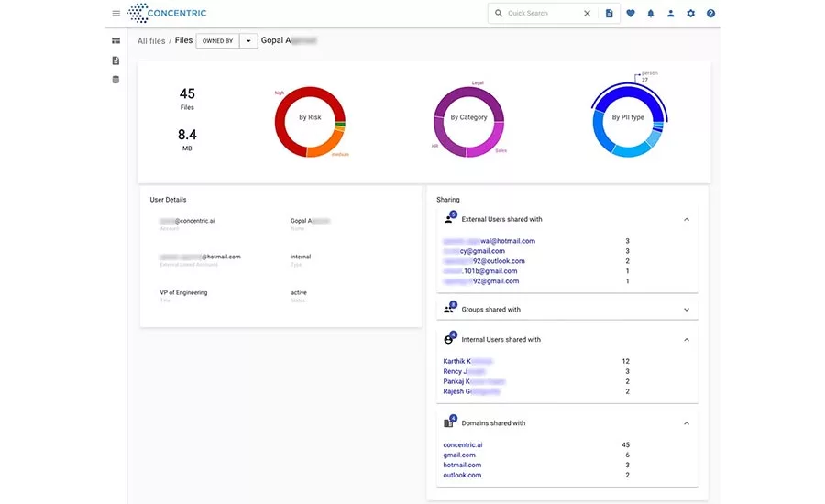Click the dashboard icon in left sidebar
The height and width of the screenshot is (504, 825).
tap(115, 41)
